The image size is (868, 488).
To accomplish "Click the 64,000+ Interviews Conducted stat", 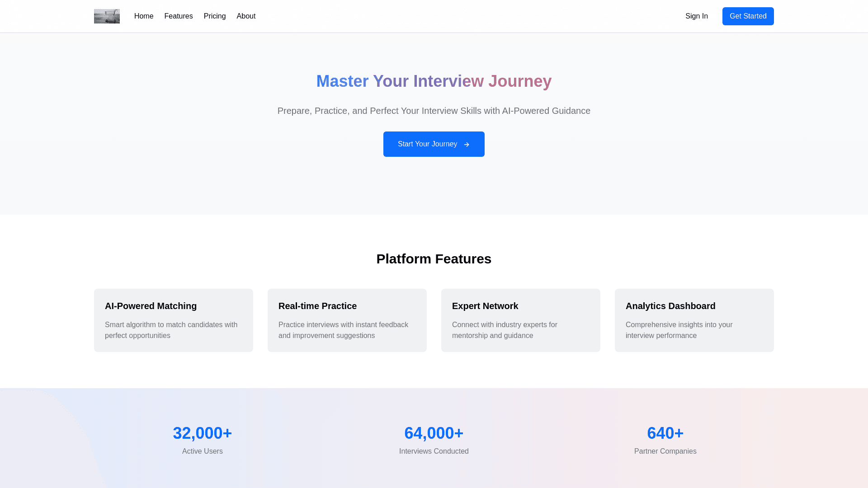I will pos(434,439).
